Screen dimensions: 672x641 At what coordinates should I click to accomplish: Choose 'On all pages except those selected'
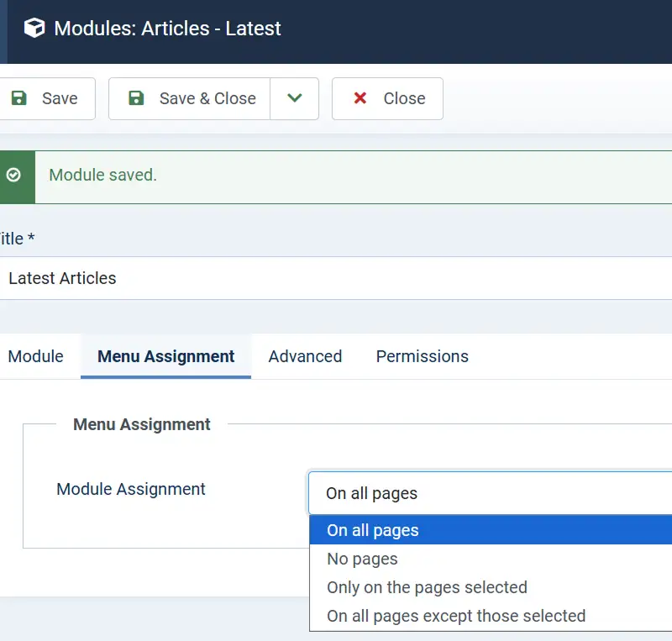(491, 616)
